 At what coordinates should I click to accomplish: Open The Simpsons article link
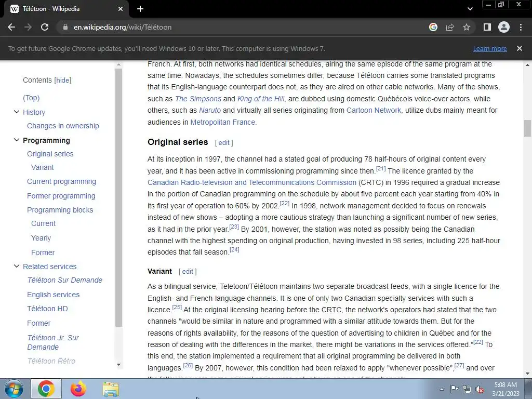pyautogui.click(x=198, y=99)
